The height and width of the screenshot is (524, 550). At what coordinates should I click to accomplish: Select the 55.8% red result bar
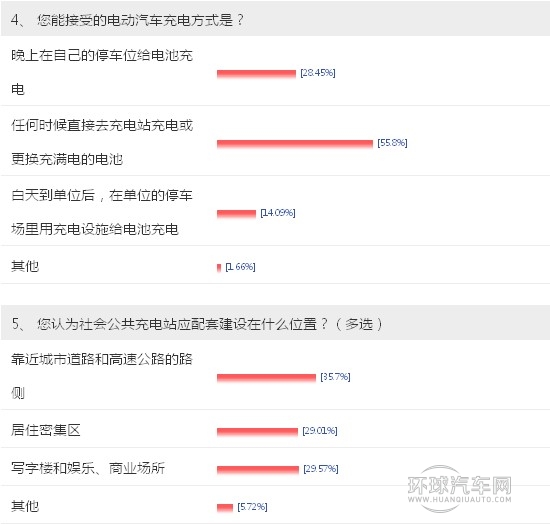(x=295, y=143)
